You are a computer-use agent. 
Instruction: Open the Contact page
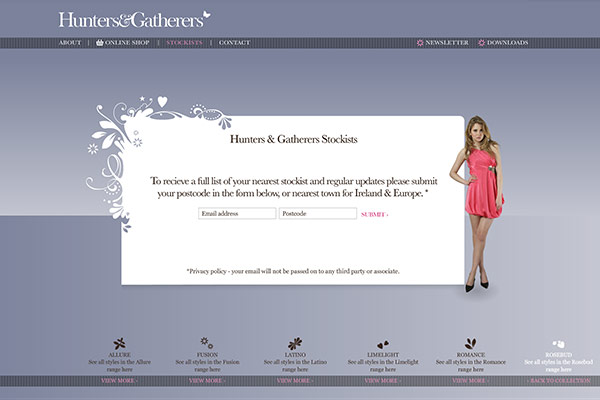[235, 43]
